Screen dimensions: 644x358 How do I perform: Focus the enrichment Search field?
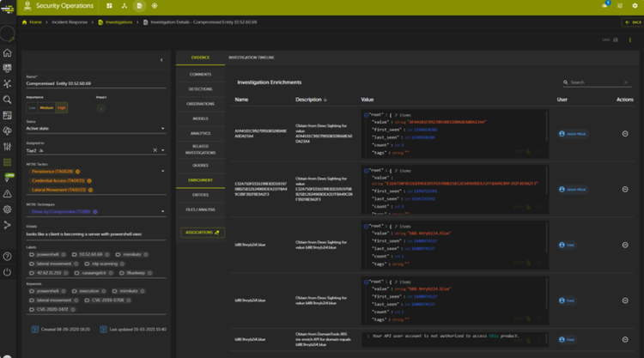pyautogui.click(x=596, y=82)
